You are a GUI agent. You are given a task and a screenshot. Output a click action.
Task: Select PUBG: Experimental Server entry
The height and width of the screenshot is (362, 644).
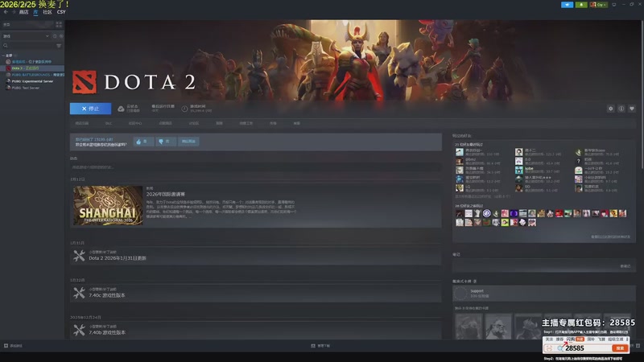pos(32,81)
